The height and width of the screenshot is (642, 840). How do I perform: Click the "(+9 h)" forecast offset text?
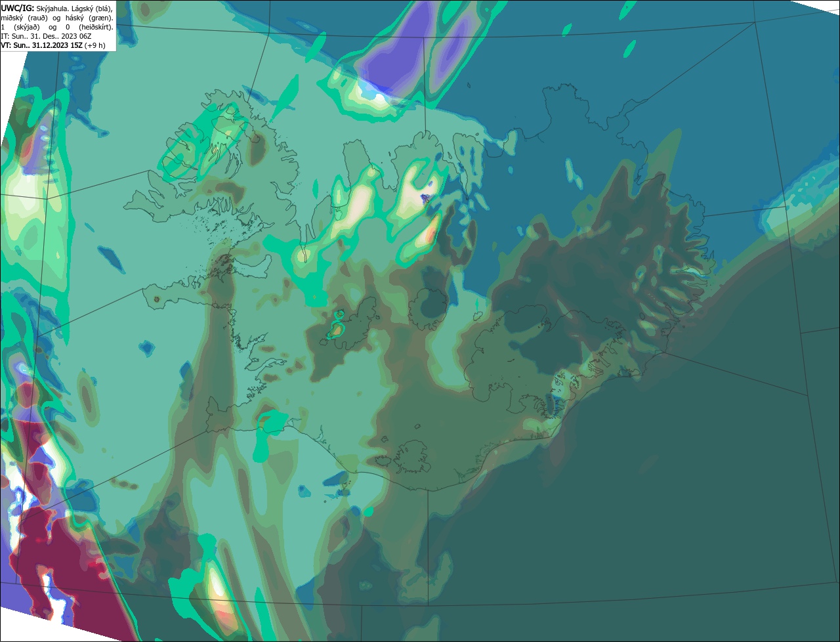94,45
